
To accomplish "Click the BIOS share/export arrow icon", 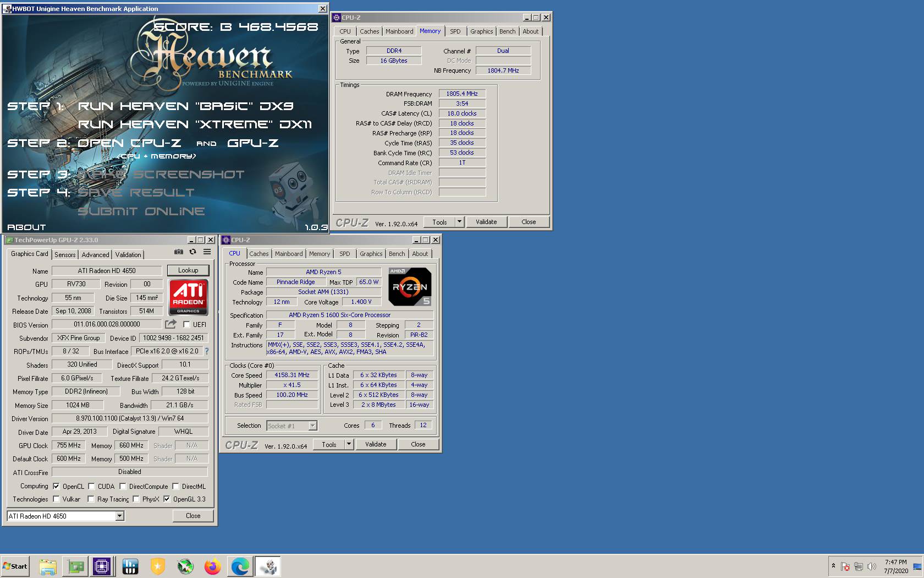I will 170,324.
